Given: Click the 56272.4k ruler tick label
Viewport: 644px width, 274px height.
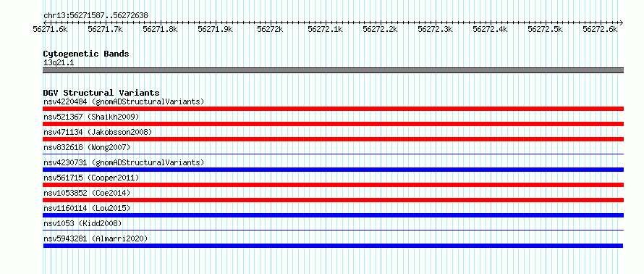Looking at the screenshot, I should (x=491, y=30).
